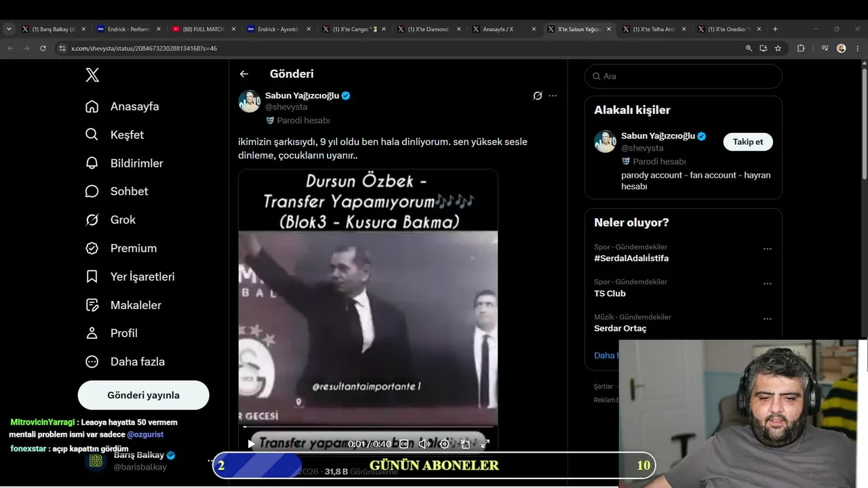
Task: Follow Sabun Yağızcıoğlu with Takip et
Action: point(748,142)
